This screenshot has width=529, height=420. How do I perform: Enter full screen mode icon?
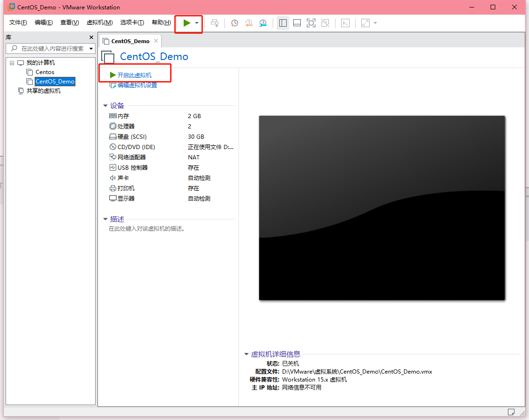tap(311, 23)
